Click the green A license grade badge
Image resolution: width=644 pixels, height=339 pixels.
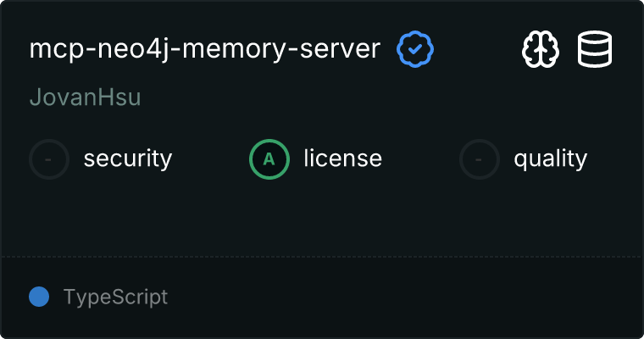point(269,158)
